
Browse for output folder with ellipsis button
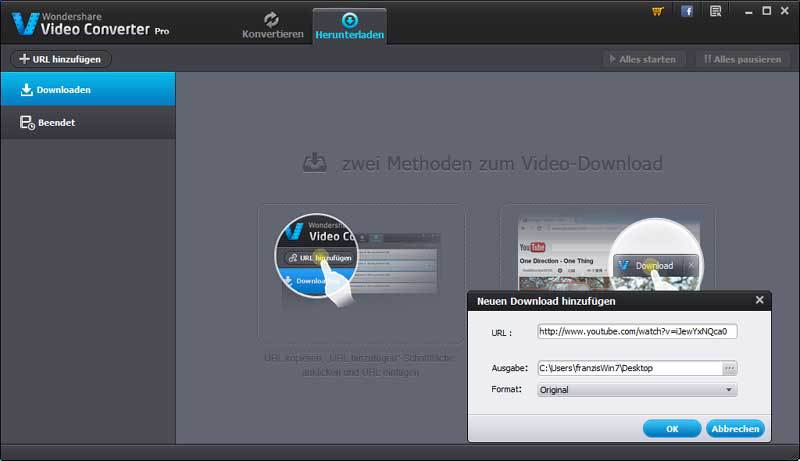[730, 368]
